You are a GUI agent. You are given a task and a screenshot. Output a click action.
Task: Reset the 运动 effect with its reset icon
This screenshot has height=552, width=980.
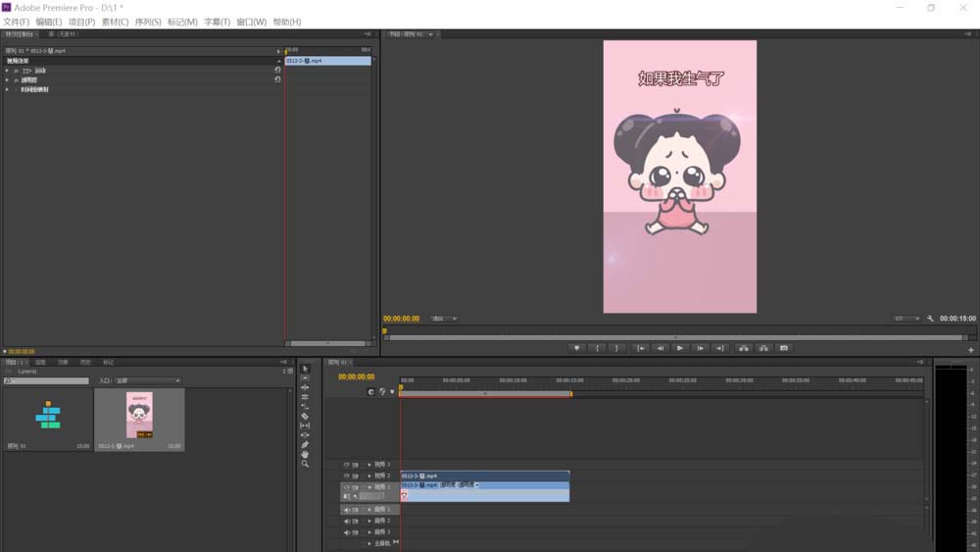pos(277,71)
